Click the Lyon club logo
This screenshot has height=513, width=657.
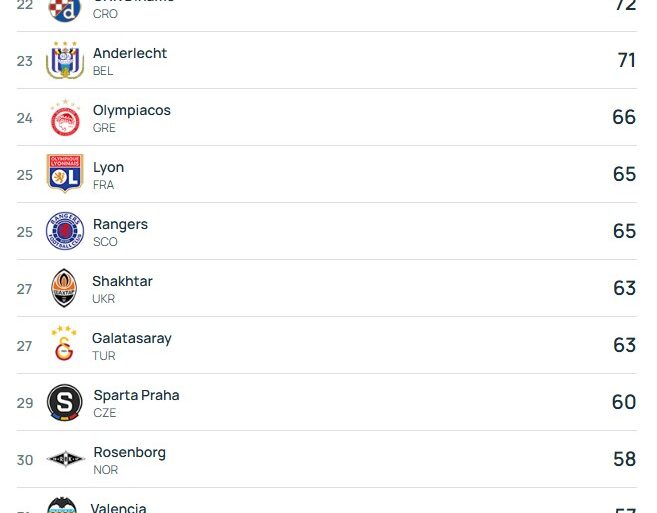[x=65, y=174]
